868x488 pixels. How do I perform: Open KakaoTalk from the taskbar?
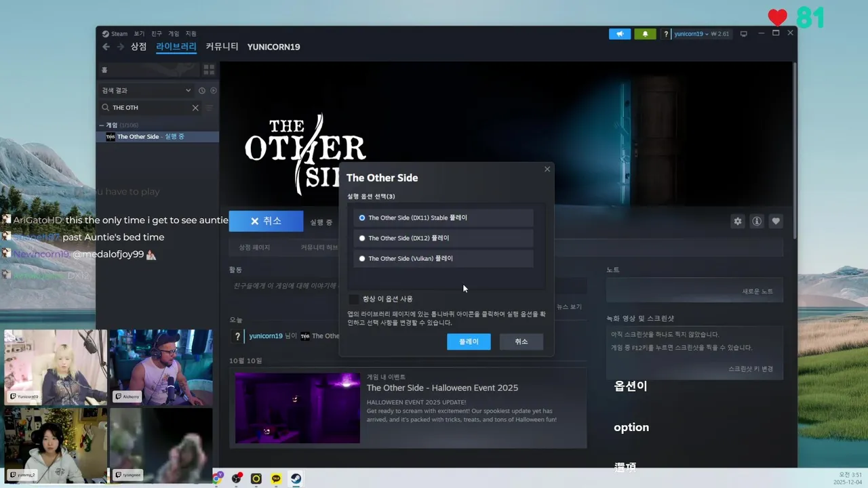276,479
